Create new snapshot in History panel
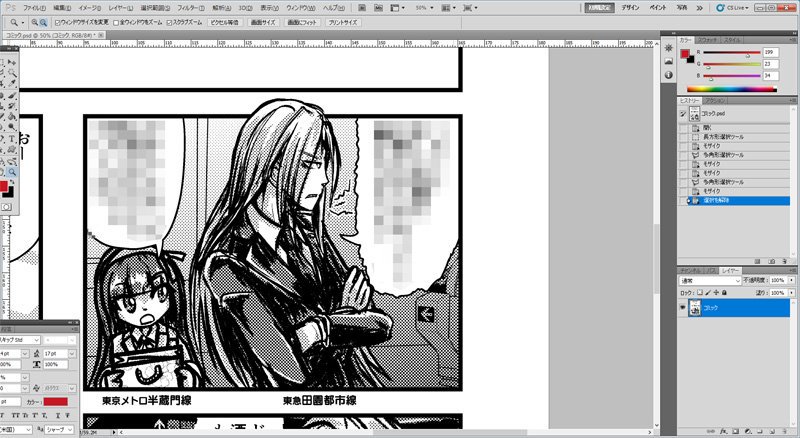800x438 pixels. [771, 261]
